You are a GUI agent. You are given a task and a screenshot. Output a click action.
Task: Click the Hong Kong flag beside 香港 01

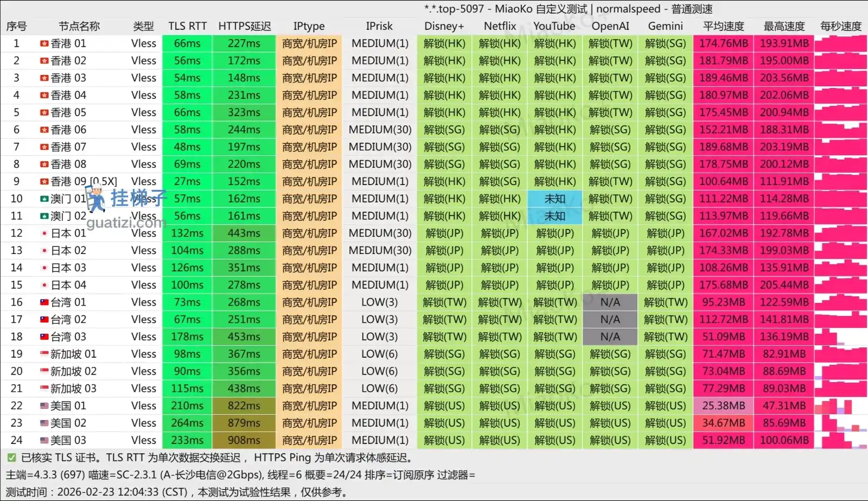(44, 43)
